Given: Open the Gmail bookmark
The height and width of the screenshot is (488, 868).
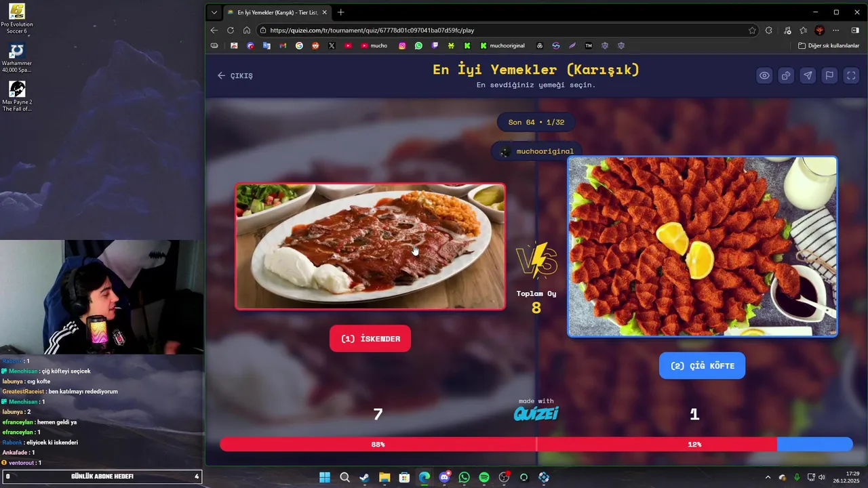Looking at the screenshot, I should click(x=283, y=46).
